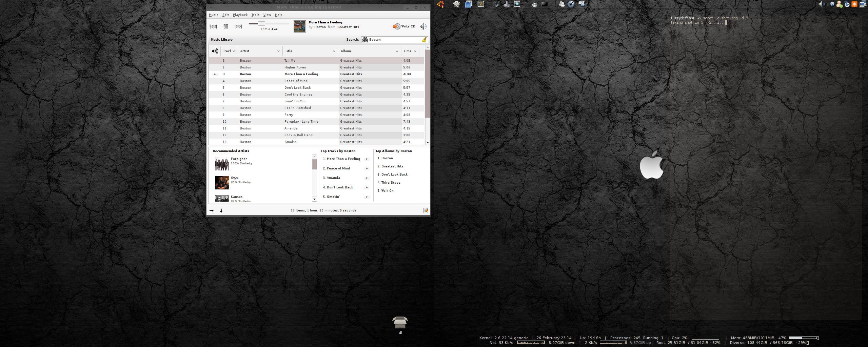Toggle shuffle mode with the right-arrow icon
This screenshot has width=868, height=347.
(x=212, y=210)
